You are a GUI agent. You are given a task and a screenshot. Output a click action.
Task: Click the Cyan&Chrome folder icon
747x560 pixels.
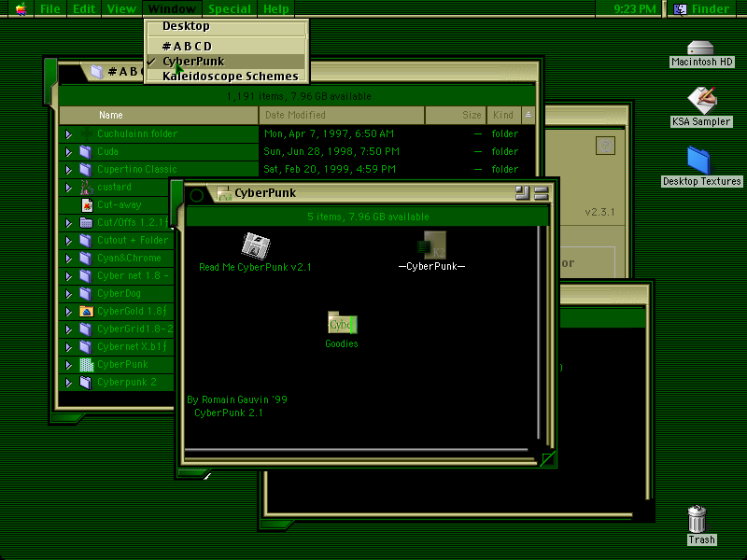click(x=86, y=259)
